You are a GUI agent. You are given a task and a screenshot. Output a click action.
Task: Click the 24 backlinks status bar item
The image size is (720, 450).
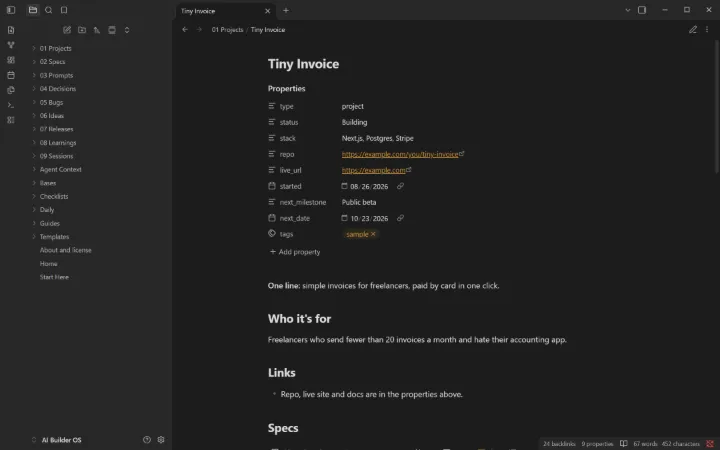(x=559, y=444)
